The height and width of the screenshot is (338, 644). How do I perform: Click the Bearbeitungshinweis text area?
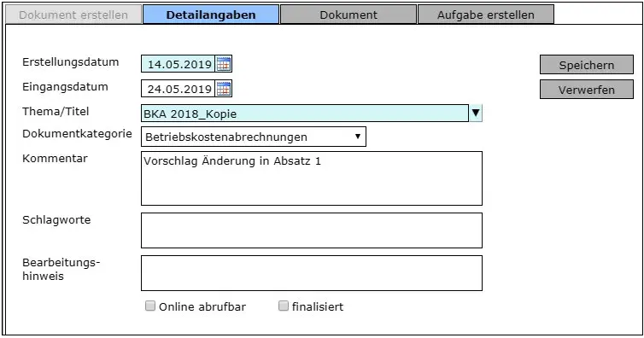(x=312, y=273)
